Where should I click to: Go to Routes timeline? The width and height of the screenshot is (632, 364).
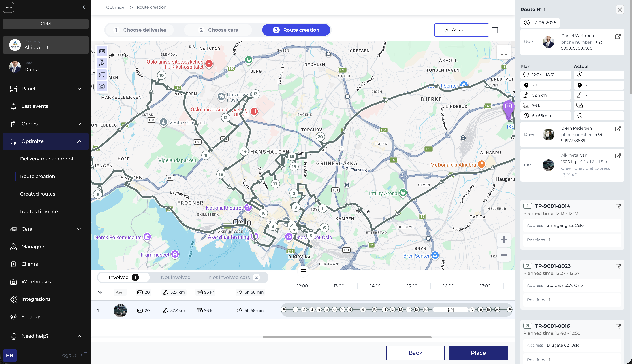(x=39, y=211)
